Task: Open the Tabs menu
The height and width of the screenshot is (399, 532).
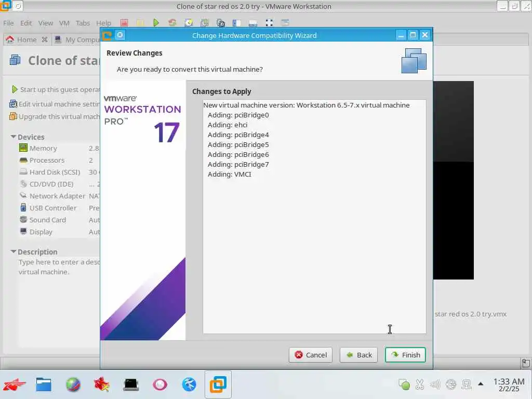Action: point(83,23)
